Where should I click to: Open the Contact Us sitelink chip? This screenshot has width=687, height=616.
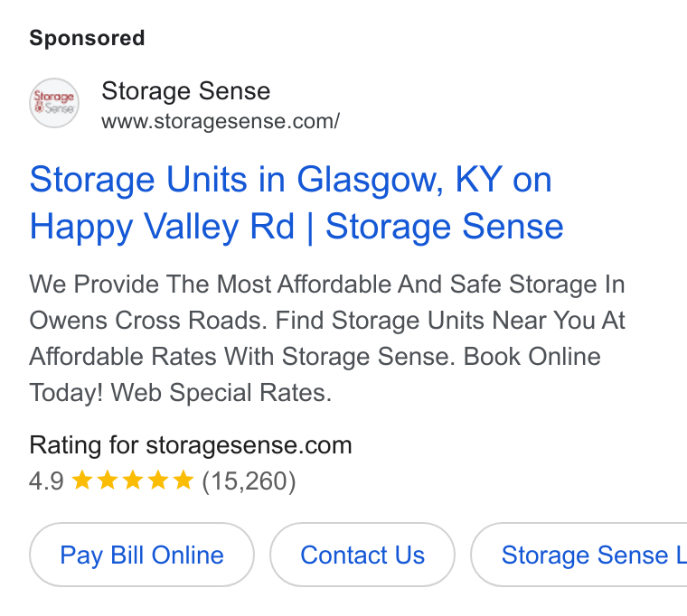pyautogui.click(x=362, y=555)
